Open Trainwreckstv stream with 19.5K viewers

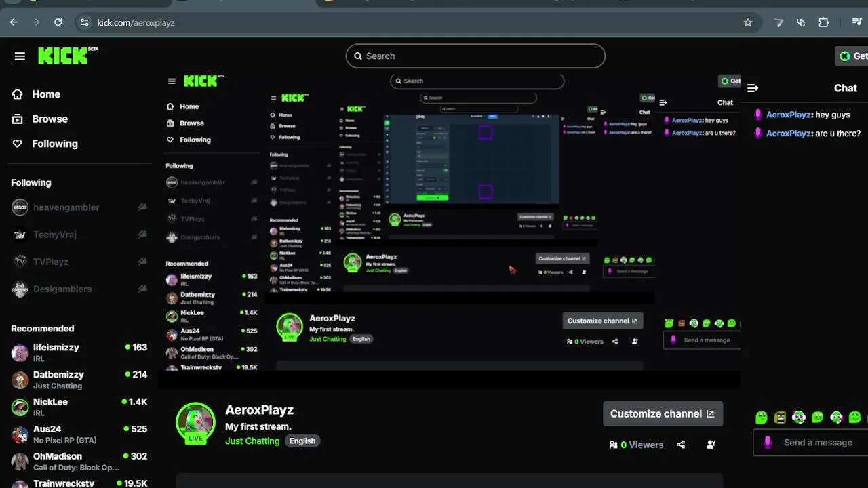pos(79,482)
